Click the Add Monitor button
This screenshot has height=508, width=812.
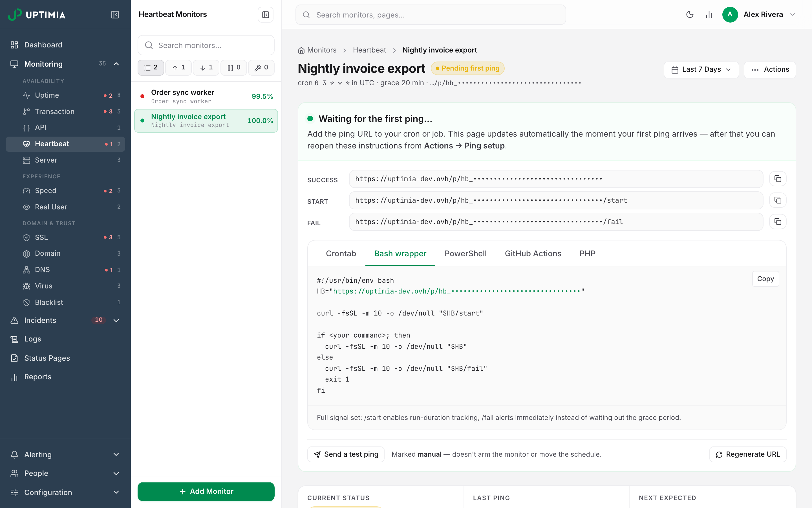click(x=206, y=492)
